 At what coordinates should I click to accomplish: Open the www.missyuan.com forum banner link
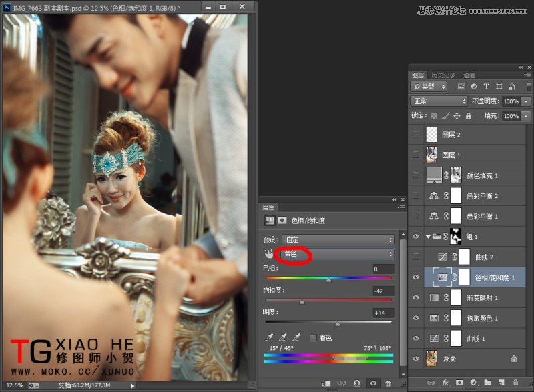[497, 11]
